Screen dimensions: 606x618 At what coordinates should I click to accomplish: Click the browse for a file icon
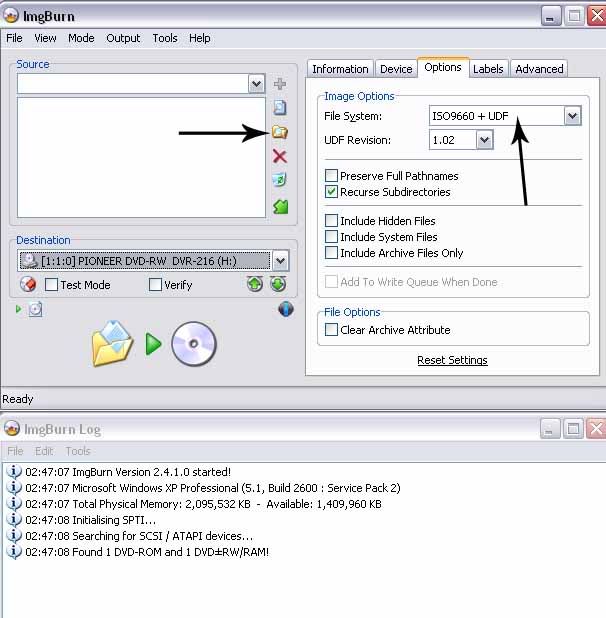pos(280,108)
